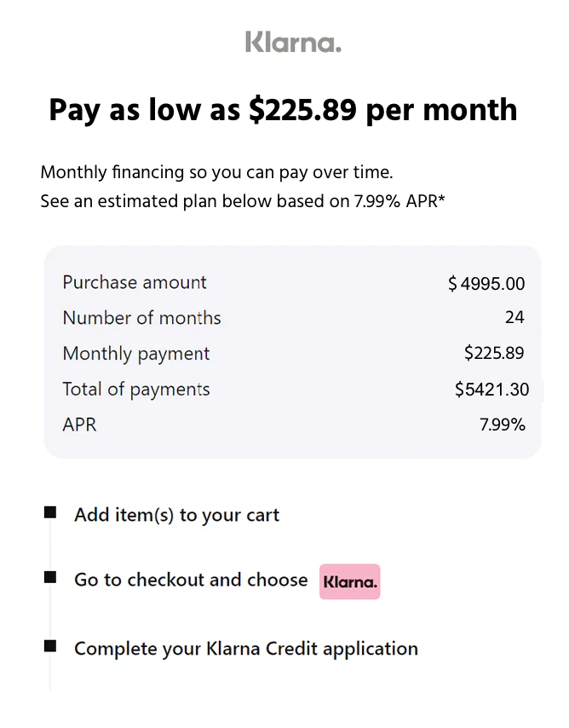This screenshot has height=728, width=569.
Task: Select the Purchase amount label
Action: [135, 282]
